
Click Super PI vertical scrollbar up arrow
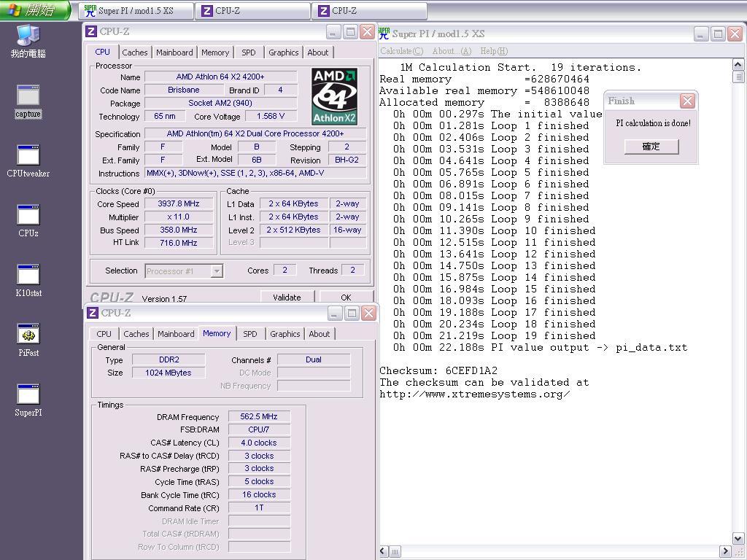[738, 64]
